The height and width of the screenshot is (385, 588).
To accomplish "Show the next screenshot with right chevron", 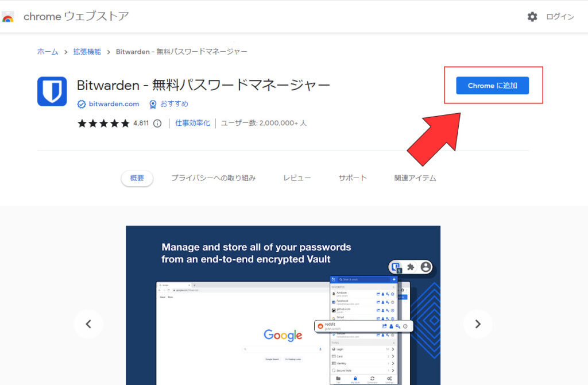I will [478, 324].
